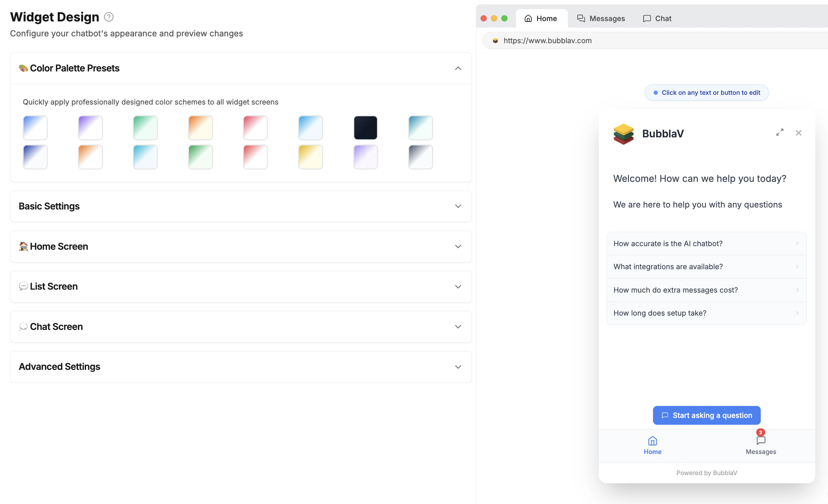The height and width of the screenshot is (504, 828).
Task: Click the yellow traffic light button
Action: click(x=494, y=18)
